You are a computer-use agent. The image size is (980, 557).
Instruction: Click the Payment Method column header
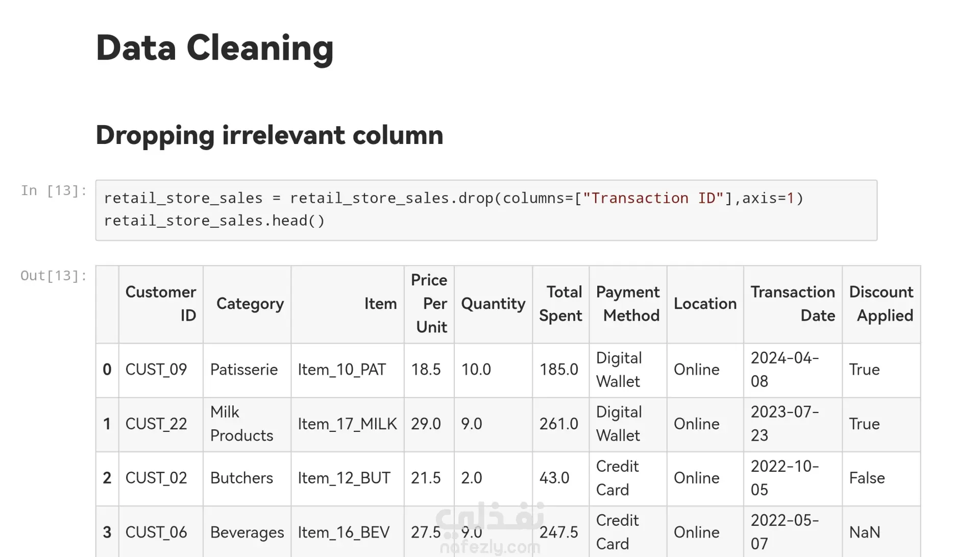tap(628, 304)
